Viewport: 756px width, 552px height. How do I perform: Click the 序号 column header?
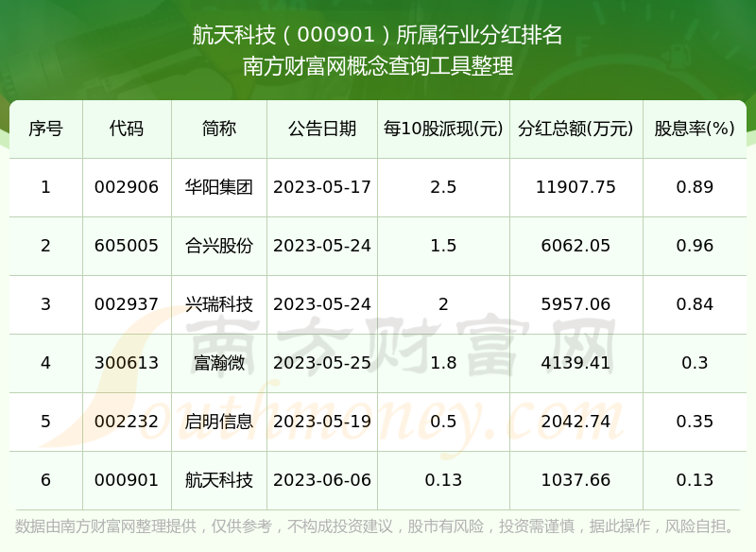coord(45,129)
